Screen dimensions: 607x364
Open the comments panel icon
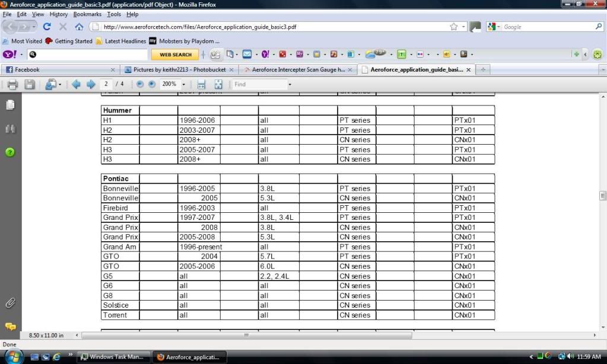(11, 327)
